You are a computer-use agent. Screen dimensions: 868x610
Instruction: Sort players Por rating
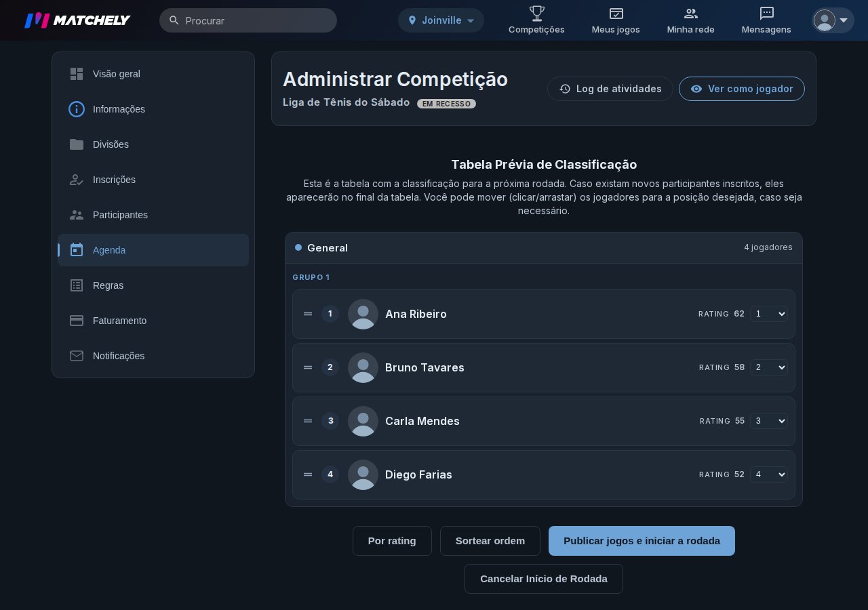click(392, 541)
